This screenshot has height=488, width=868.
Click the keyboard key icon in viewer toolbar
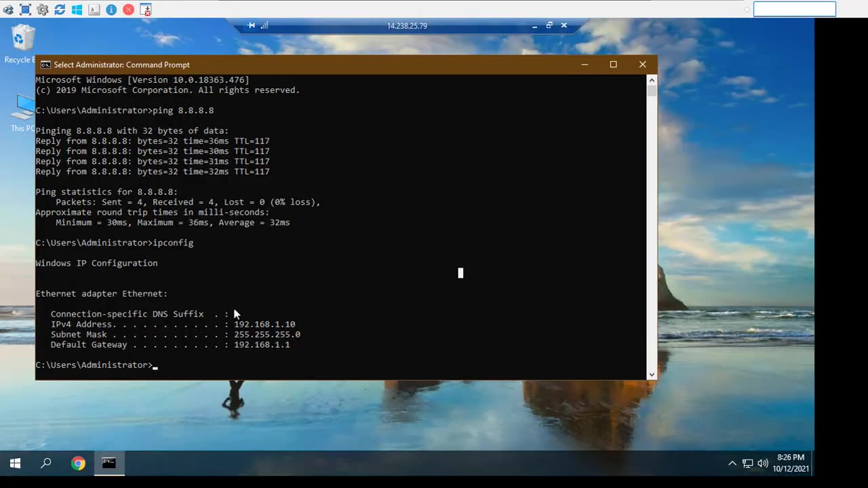point(94,9)
